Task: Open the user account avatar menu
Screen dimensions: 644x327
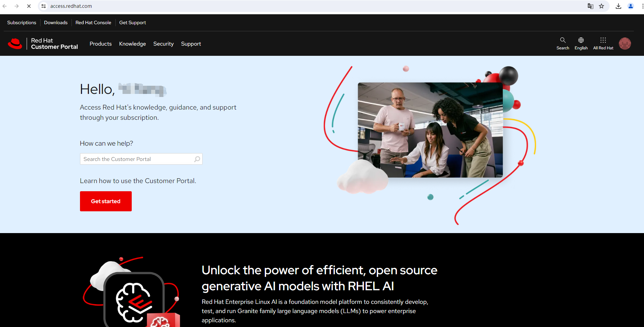Action: (x=625, y=44)
